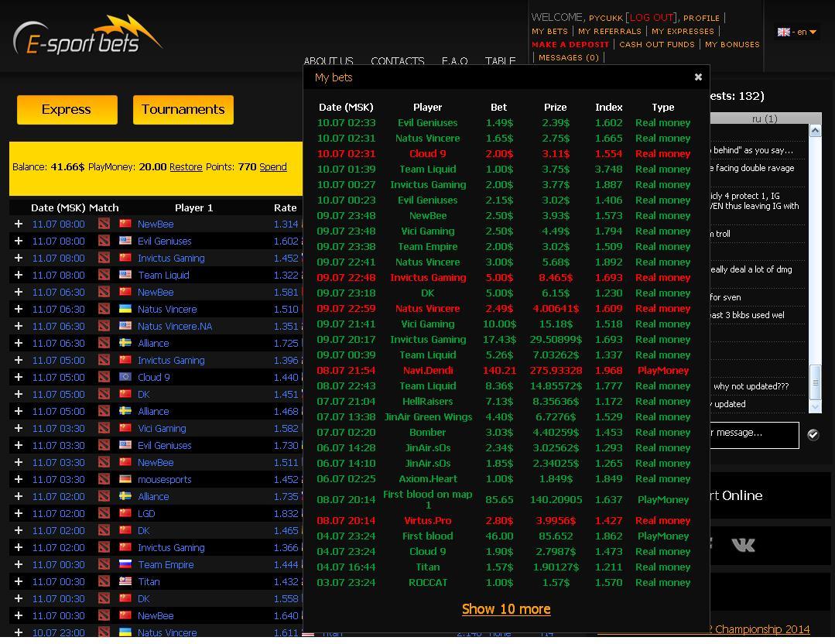The image size is (835, 644).
Task: Click chat scrollbar up arrow
Action: pyautogui.click(x=815, y=131)
